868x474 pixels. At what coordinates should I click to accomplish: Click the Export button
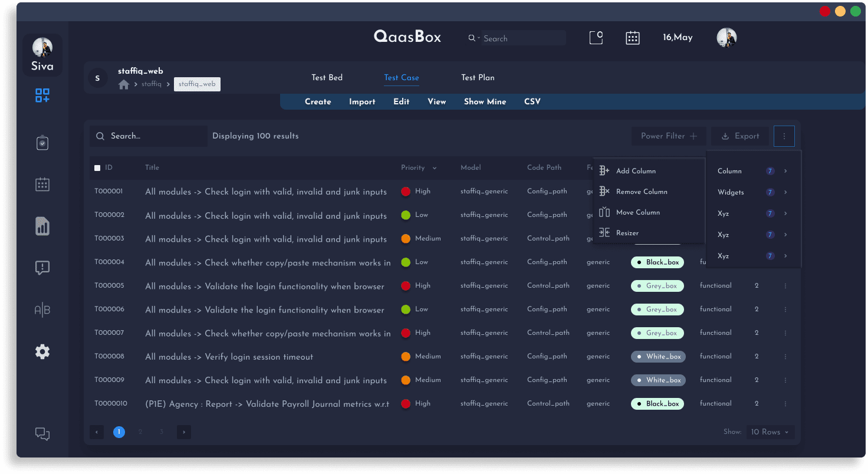pos(740,136)
